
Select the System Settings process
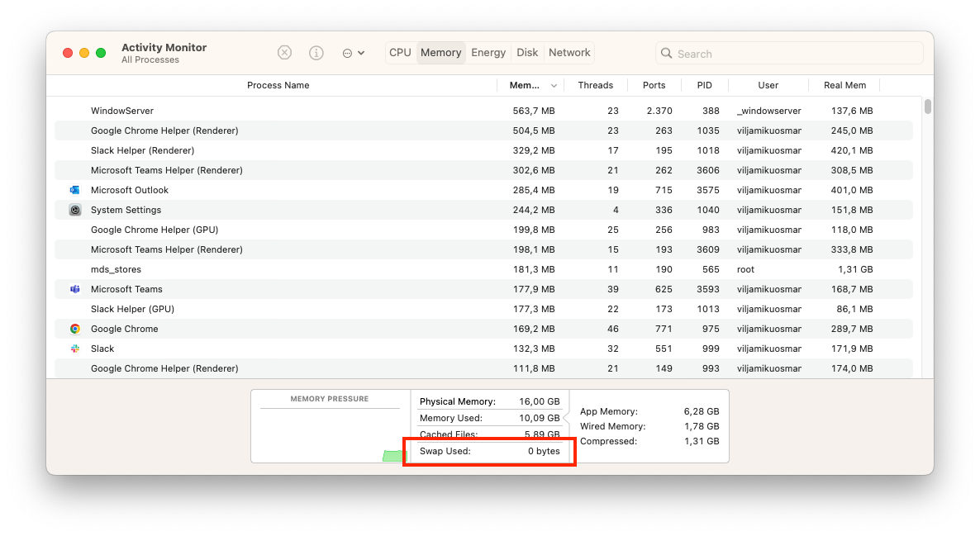coord(483,210)
